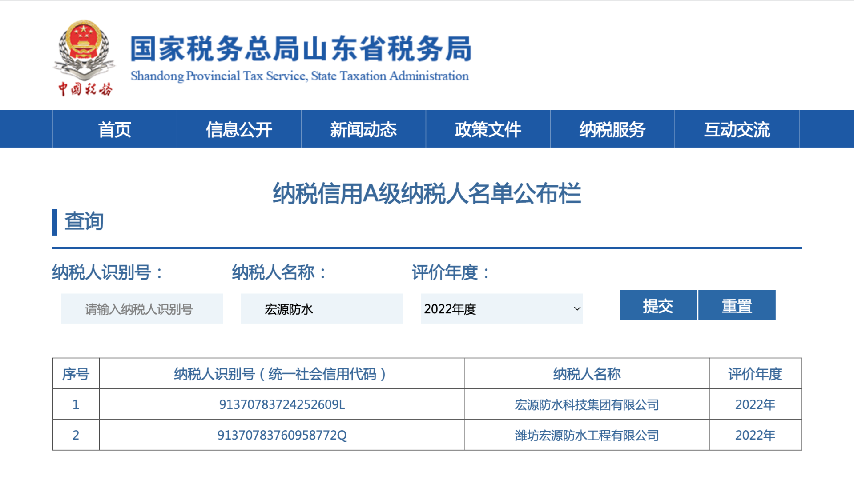Expand the 评价年度 dropdown showing 2022年度
854x504 pixels.
502,308
